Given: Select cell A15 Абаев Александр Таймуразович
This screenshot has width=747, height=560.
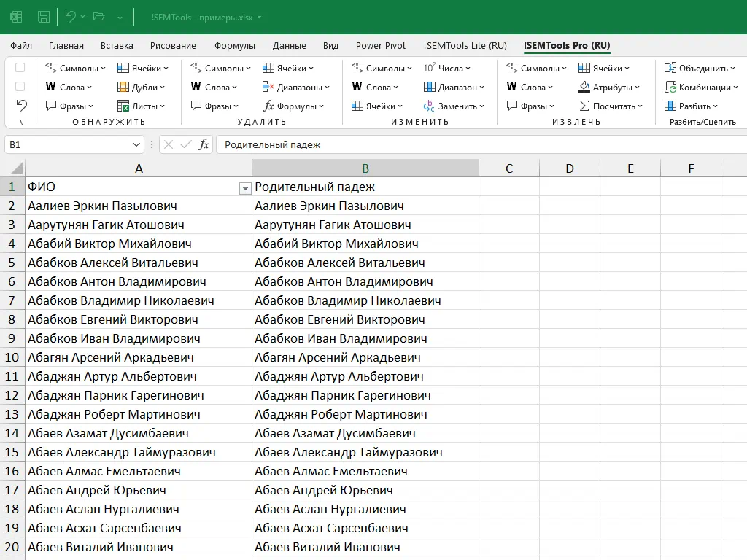Looking at the screenshot, I should coord(139,452).
